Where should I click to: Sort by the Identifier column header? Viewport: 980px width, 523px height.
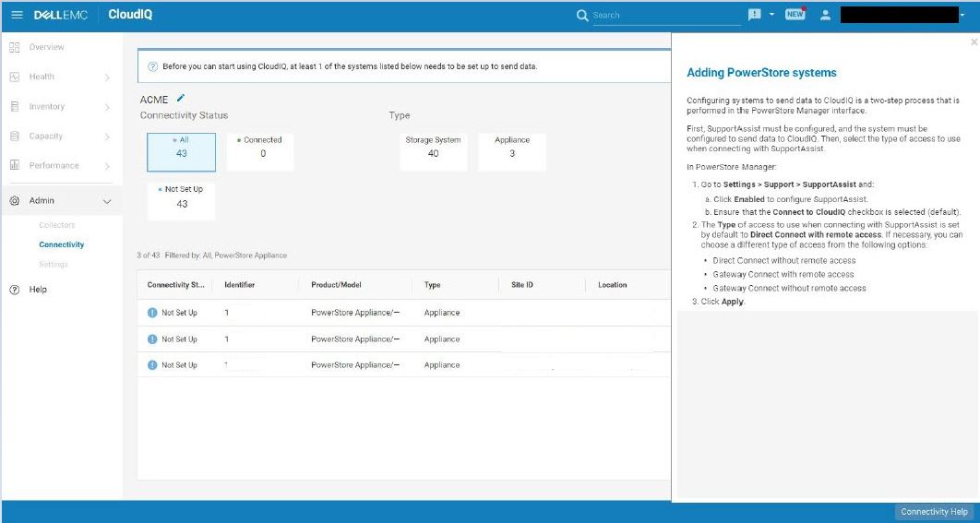pos(240,285)
